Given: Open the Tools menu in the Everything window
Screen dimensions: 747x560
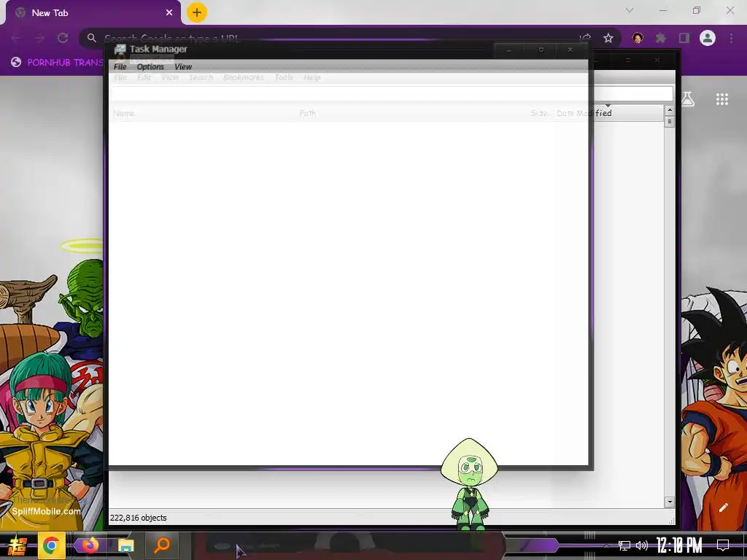Looking at the screenshot, I should [284, 77].
